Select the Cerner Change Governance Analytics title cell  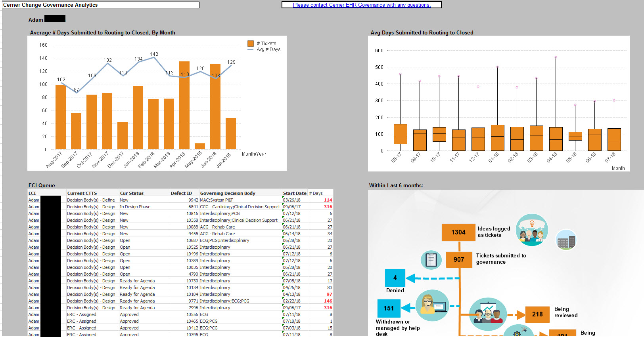pyautogui.click(x=101, y=5)
